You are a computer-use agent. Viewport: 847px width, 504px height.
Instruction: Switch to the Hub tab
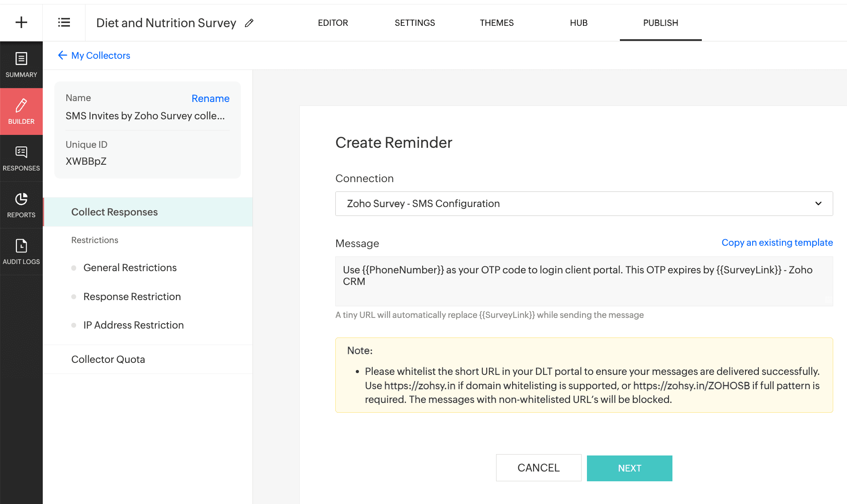point(579,23)
